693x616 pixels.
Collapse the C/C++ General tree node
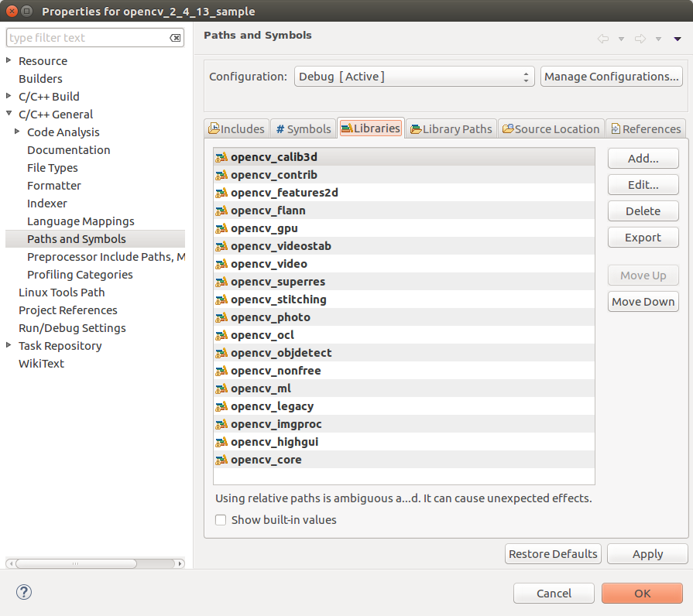(x=9, y=114)
